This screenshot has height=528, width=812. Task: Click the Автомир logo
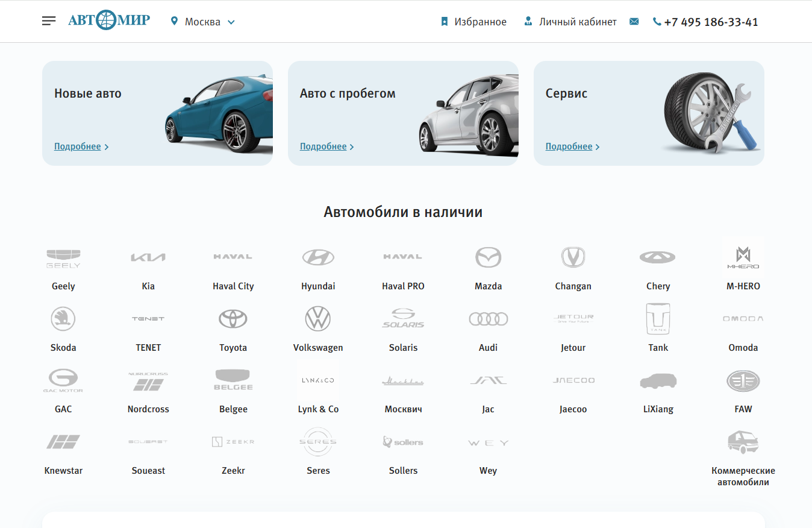point(109,21)
